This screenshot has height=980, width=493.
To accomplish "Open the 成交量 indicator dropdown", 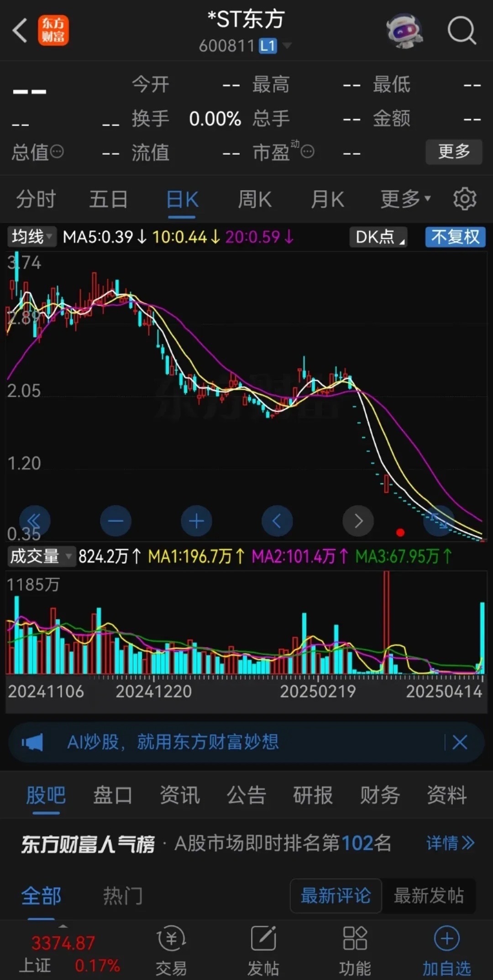I will [x=41, y=556].
